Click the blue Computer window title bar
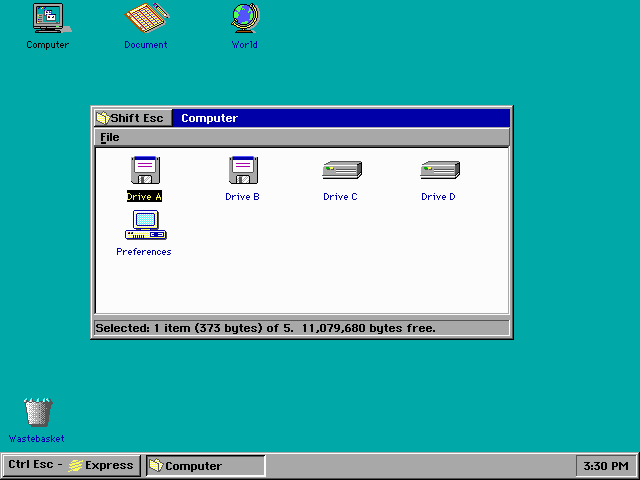 tap(340, 118)
